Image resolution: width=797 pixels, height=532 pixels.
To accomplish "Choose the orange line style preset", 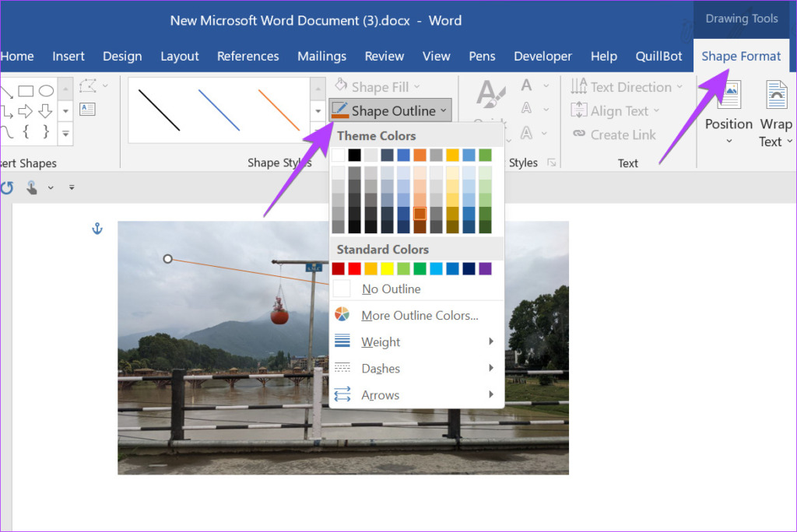I will point(279,110).
